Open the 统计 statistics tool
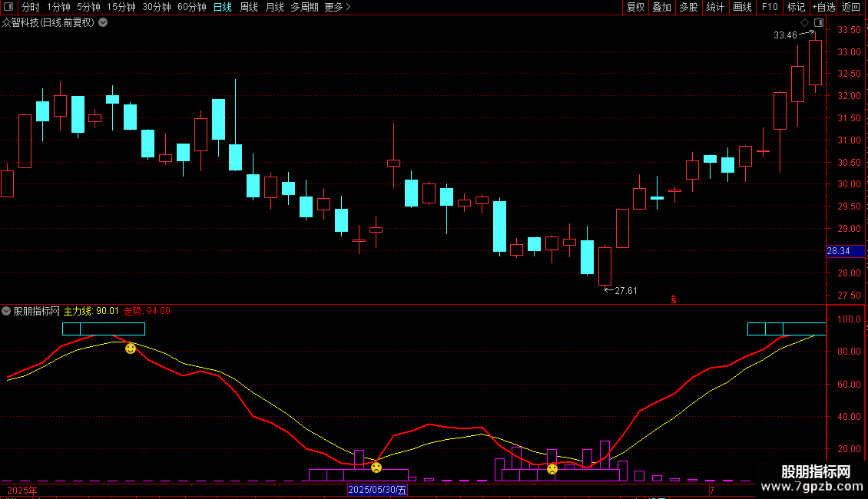Viewport: 868px width, 499px height. [x=714, y=7]
